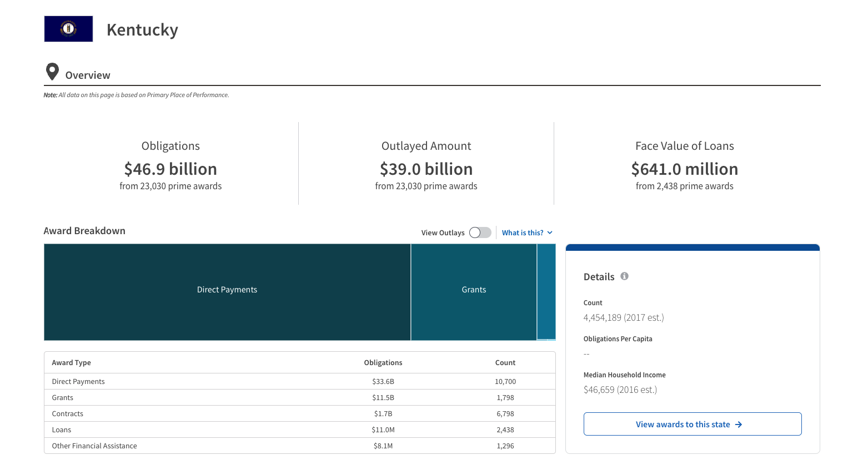Click the $641.0 million Face Value figure

(x=684, y=169)
